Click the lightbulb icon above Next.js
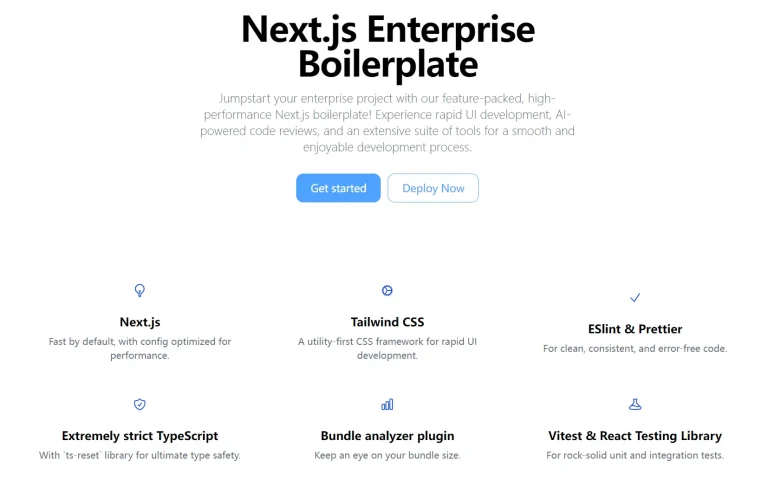 (140, 291)
